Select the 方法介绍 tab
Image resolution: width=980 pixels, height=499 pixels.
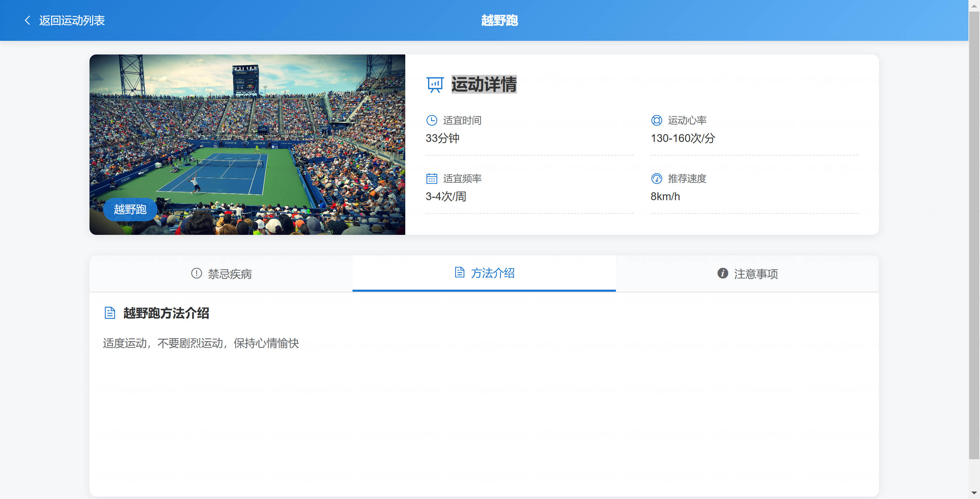pyautogui.click(x=484, y=273)
